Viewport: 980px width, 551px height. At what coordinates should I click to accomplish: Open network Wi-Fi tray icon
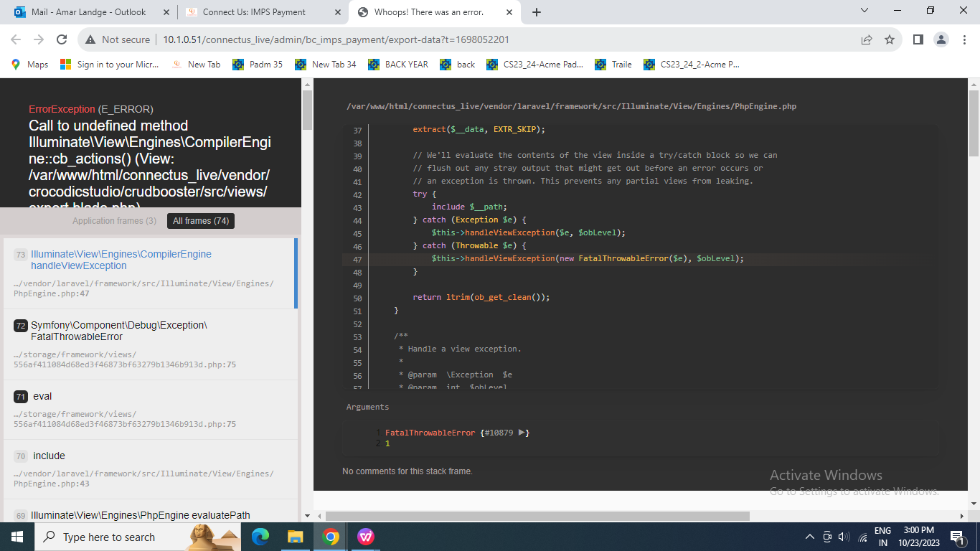pyautogui.click(x=863, y=537)
